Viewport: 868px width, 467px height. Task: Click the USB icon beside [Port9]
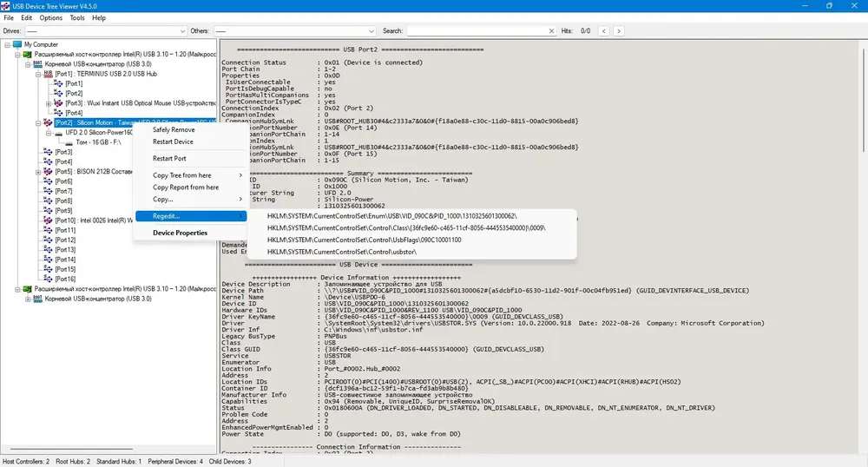[x=48, y=210]
